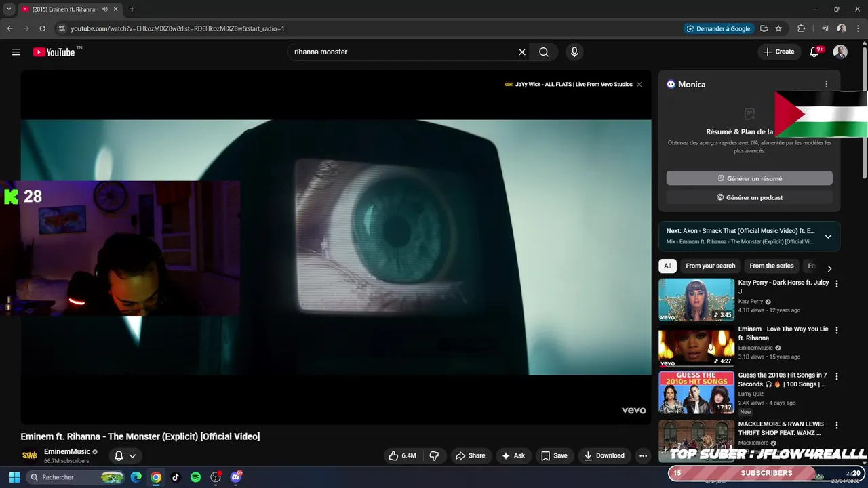Click the Rechercher taskbar search box
This screenshot has height=488, width=868.
(76, 477)
